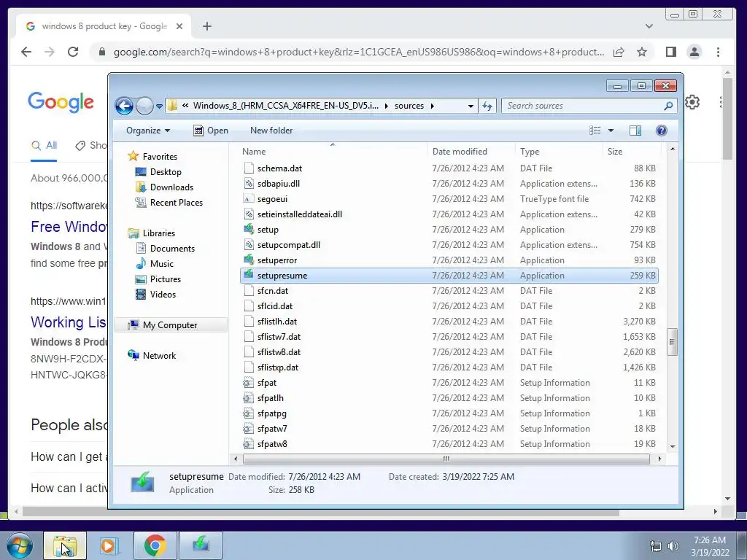
Task: Expand the arrow after sources breadcrumb
Action: tap(433, 106)
